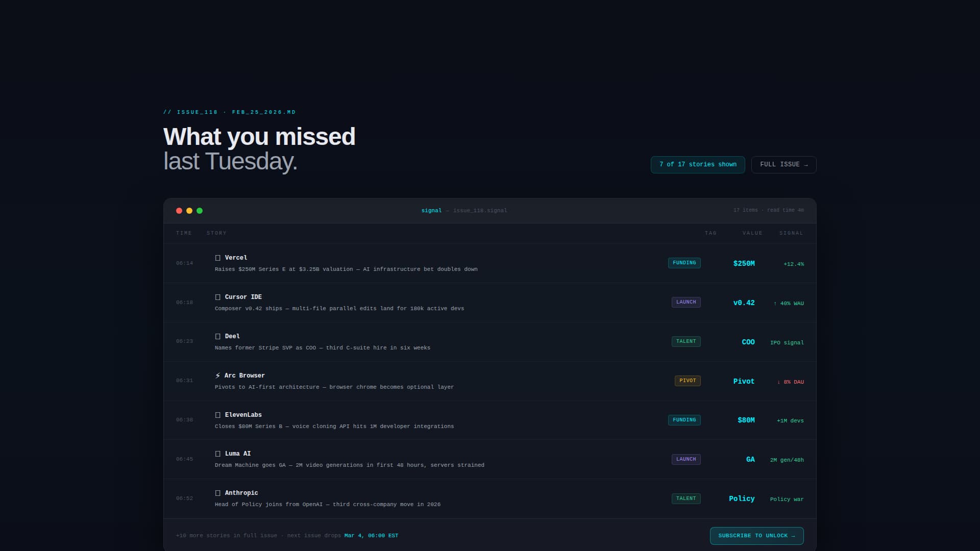This screenshot has height=551, width=980.
Task: Click the PIVOT tag on Arc Browser row
Action: pyautogui.click(x=688, y=381)
